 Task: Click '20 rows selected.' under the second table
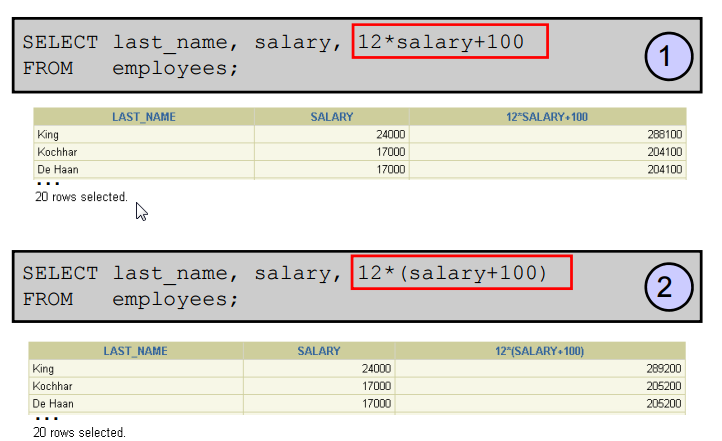point(79,433)
